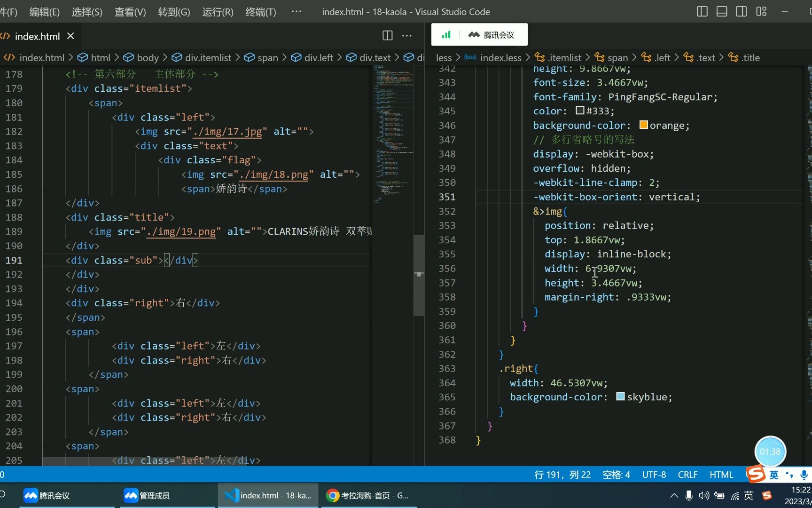Select html in the left breadcrumb
Viewport: 812px width, 508px height.
[x=100, y=58]
